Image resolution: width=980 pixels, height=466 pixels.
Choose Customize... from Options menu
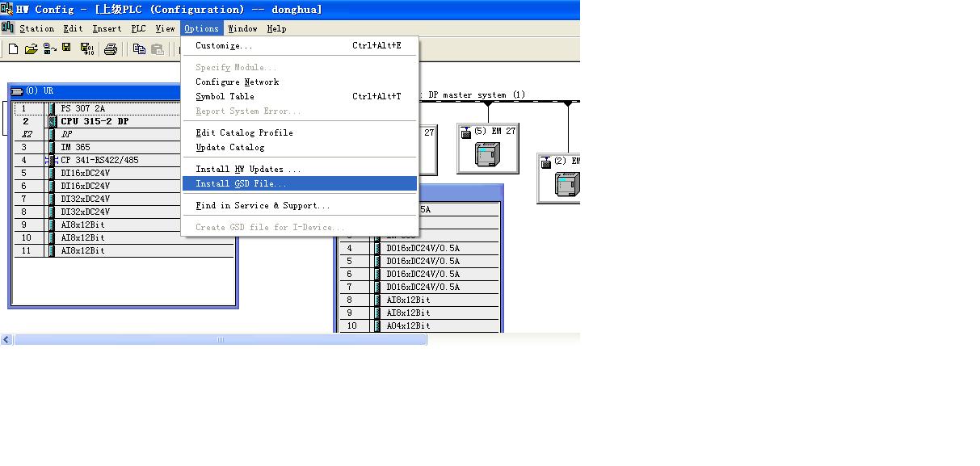[x=300, y=46]
